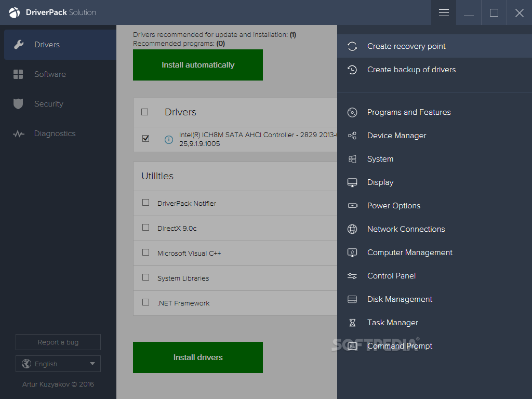The height and width of the screenshot is (399, 532).
Task: Open Task Manager menu entry
Action: click(x=434, y=323)
